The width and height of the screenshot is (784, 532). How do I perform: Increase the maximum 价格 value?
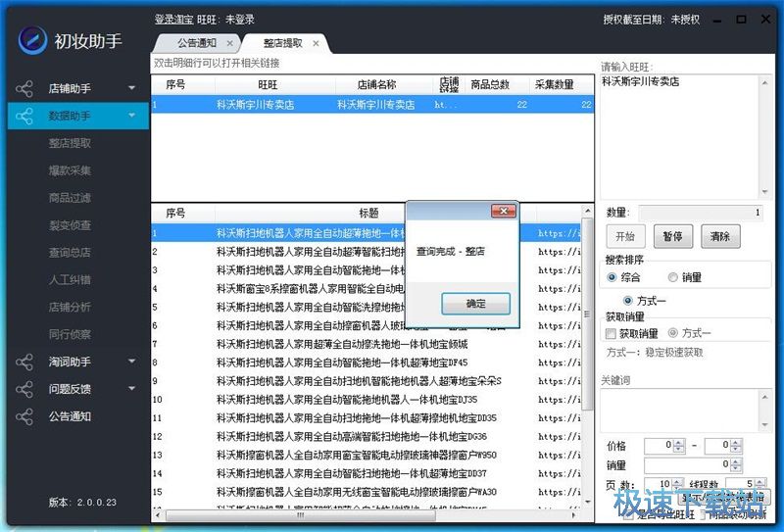[x=736, y=442]
